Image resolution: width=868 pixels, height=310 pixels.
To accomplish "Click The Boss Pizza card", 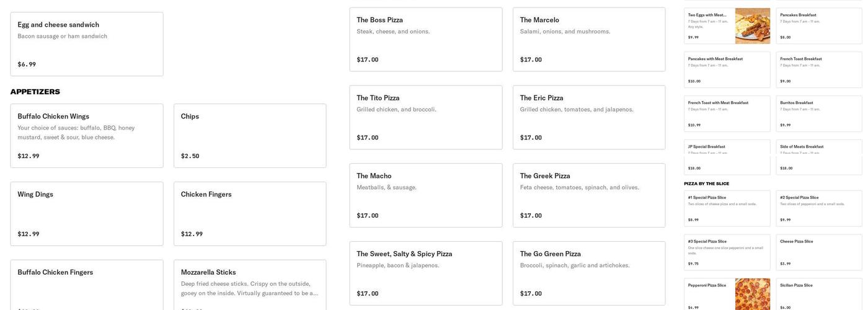I will [426, 39].
